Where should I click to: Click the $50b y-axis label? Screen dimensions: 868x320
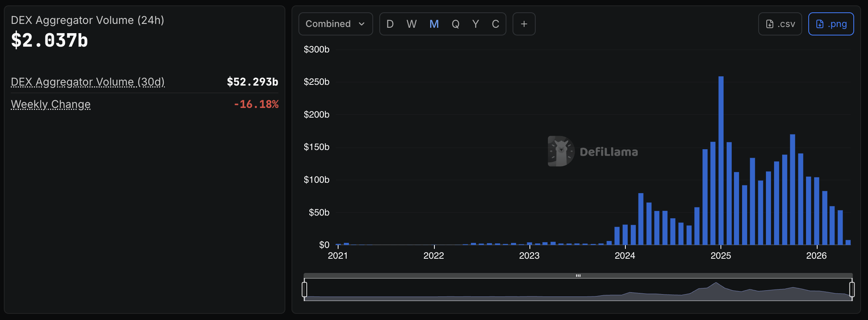[319, 212]
